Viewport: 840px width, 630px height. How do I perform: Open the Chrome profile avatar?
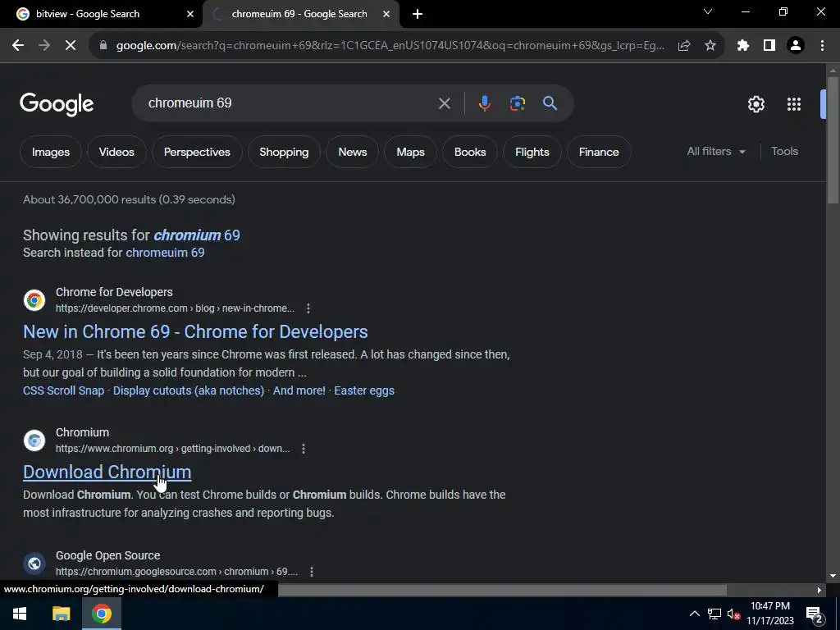point(796,46)
